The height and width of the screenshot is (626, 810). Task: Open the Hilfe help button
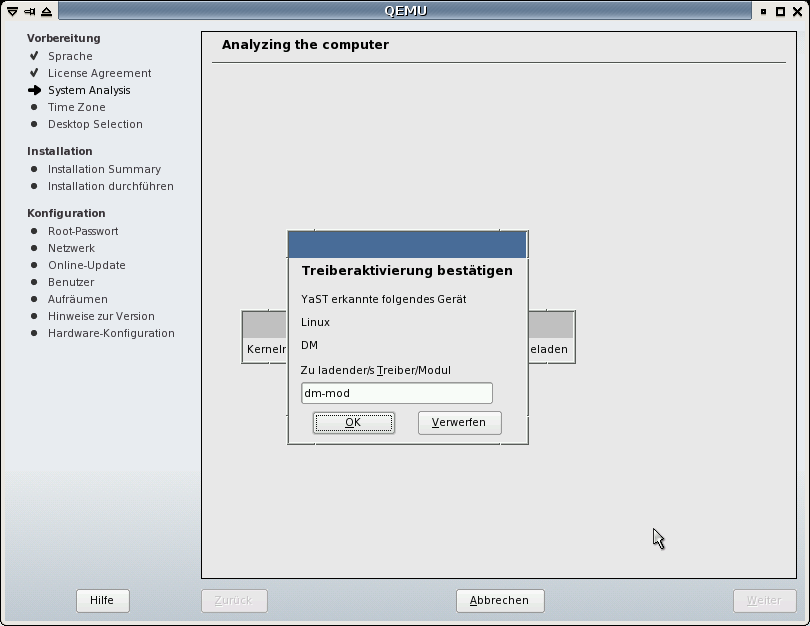pyautogui.click(x=102, y=601)
